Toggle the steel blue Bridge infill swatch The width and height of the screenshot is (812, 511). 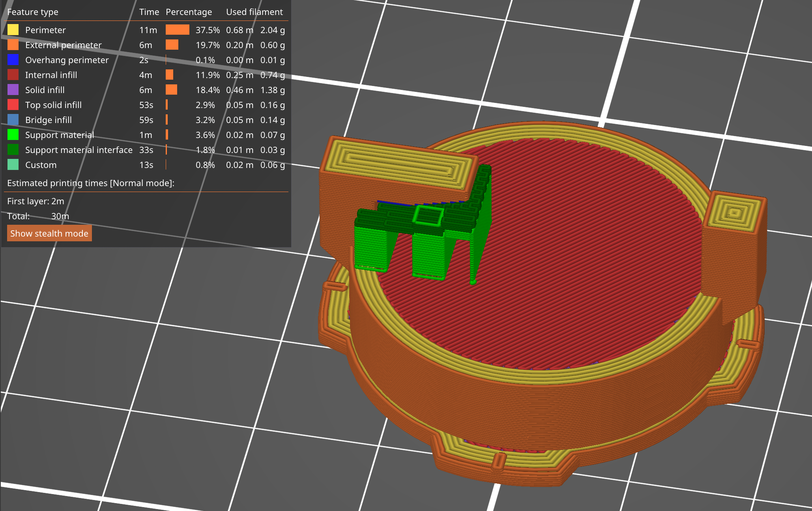pyautogui.click(x=13, y=120)
